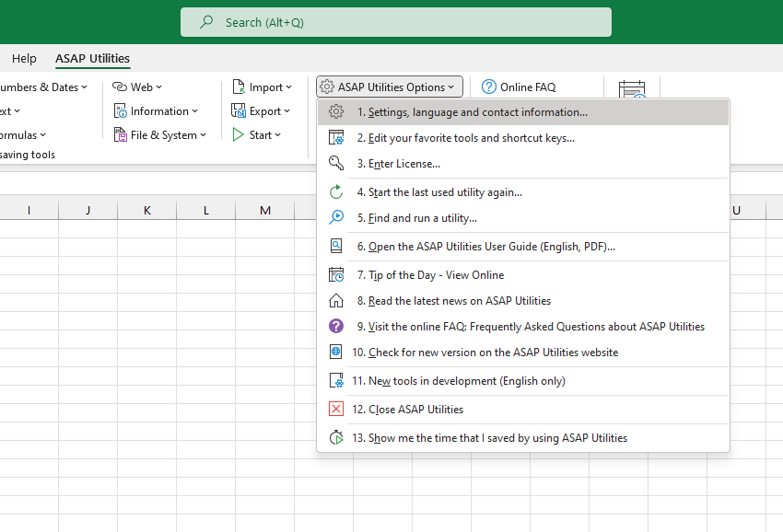This screenshot has width=783, height=532.
Task: Click the stopwatch icon for time saved
Action: tap(336, 437)
